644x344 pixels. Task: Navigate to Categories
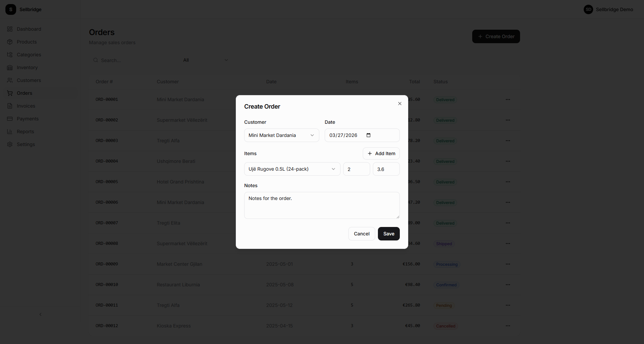29,55
